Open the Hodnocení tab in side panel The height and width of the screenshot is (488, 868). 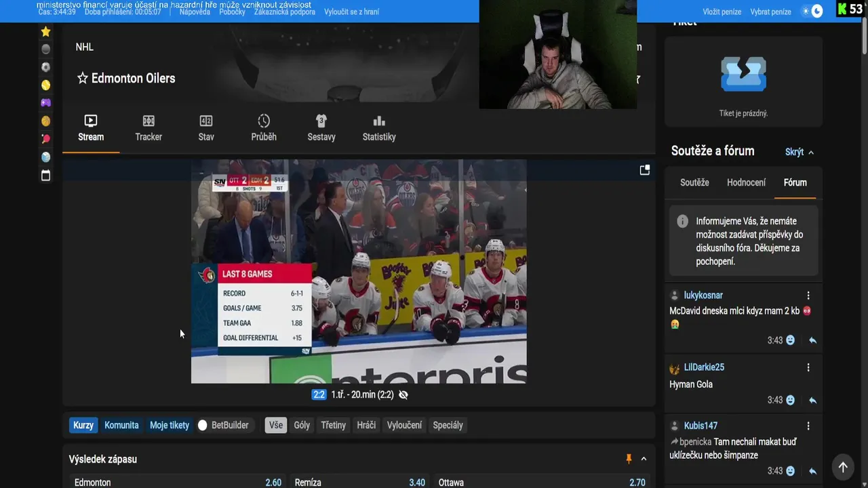(x=746, y=182)
